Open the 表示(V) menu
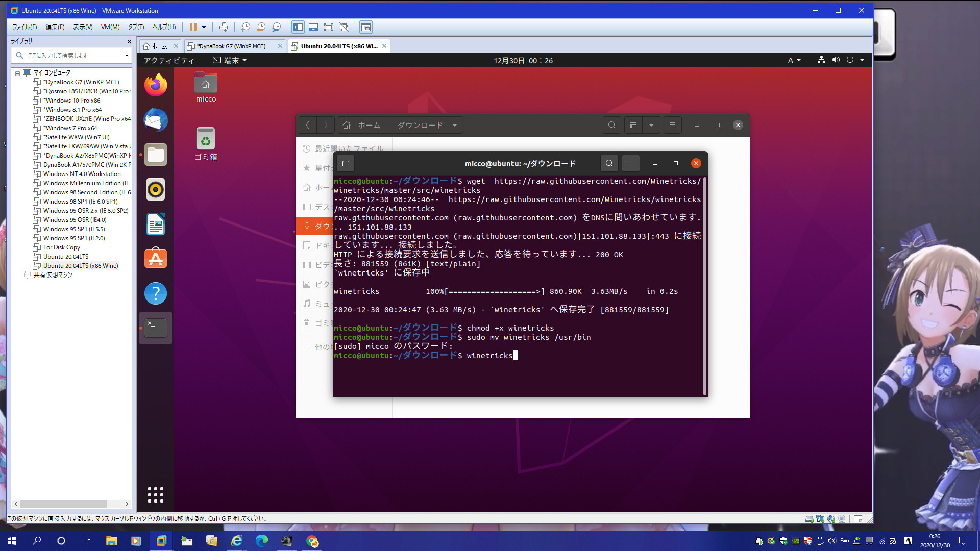 (83, 27)
